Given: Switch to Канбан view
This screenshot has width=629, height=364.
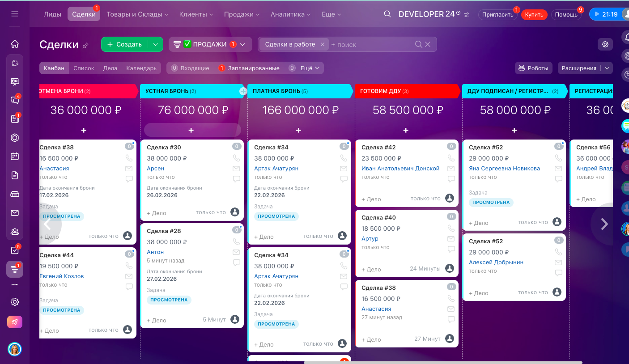Looking at the screenshot, I should click(54, 68).
